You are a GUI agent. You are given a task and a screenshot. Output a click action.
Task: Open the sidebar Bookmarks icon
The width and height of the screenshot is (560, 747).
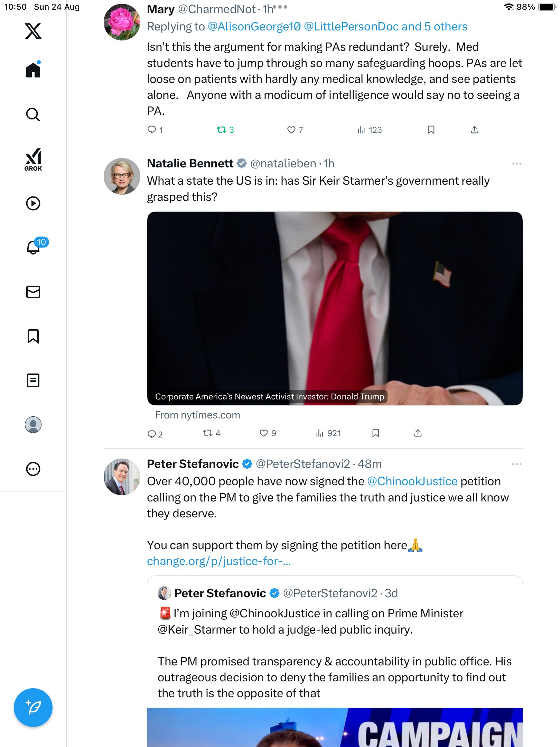33,336
